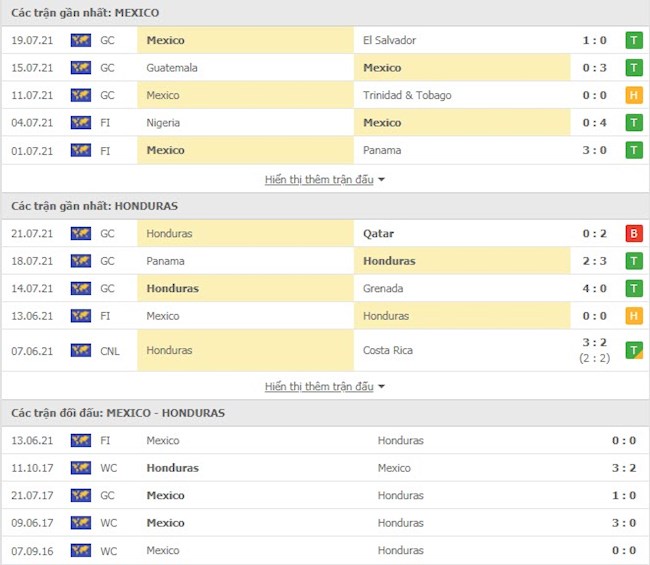
Task: Open the 09.06.17 Mexico-Honduras 3 : 0 match row
Action: [x=325, y=523]
